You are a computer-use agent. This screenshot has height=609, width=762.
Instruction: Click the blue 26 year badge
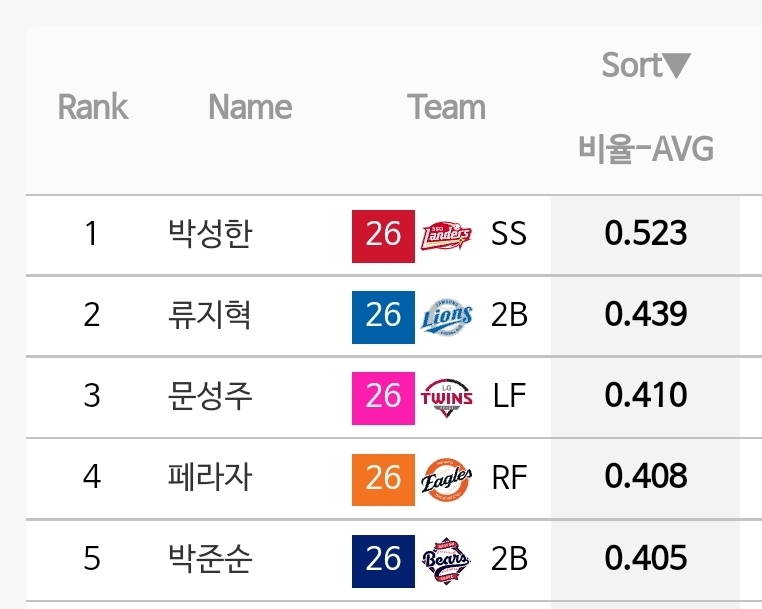(383, 315)
